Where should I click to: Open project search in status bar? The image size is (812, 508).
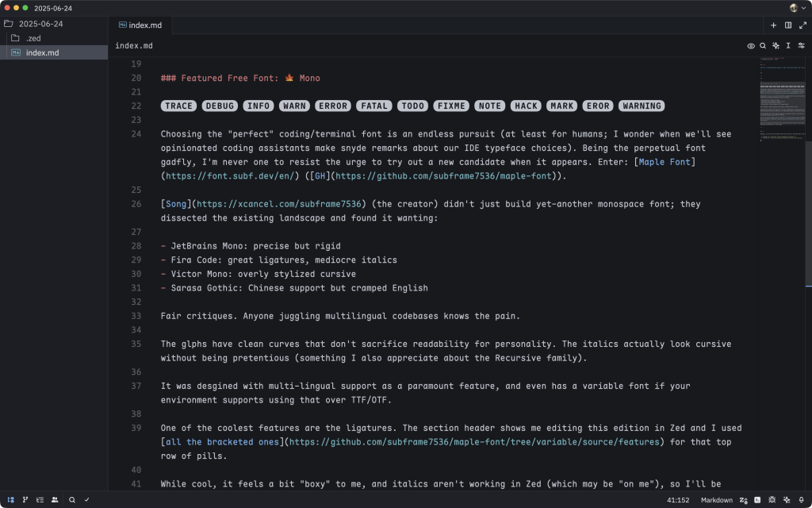click(x=72, y=500)
